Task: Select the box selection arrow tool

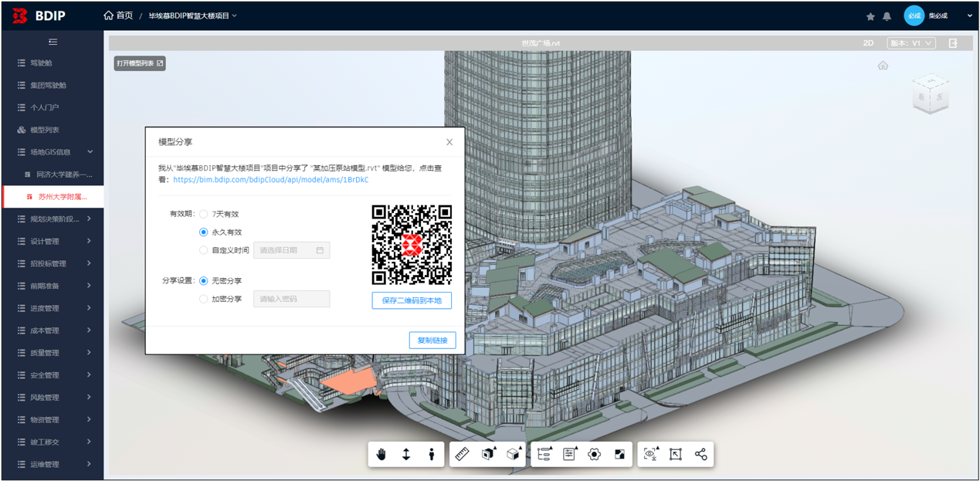Action: point(676,455)
